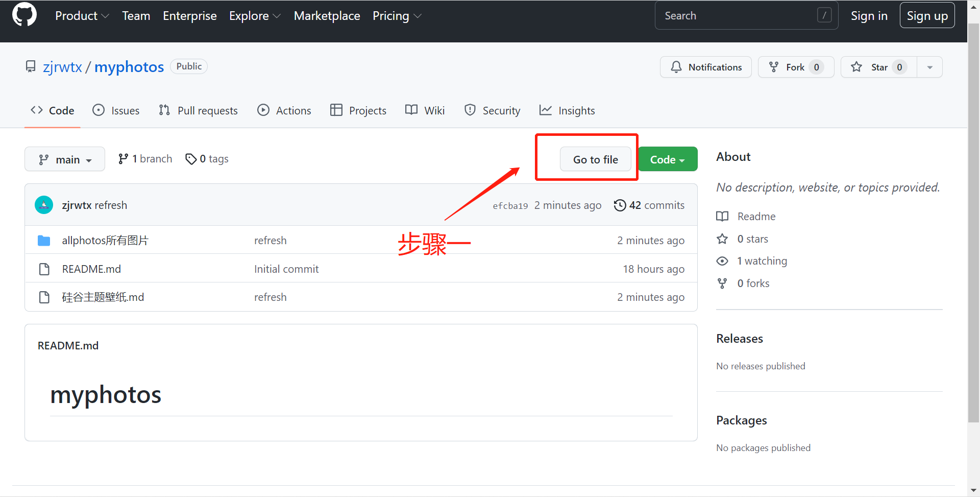
Task: View the 1 branch link
Action: tap(145, 159)
